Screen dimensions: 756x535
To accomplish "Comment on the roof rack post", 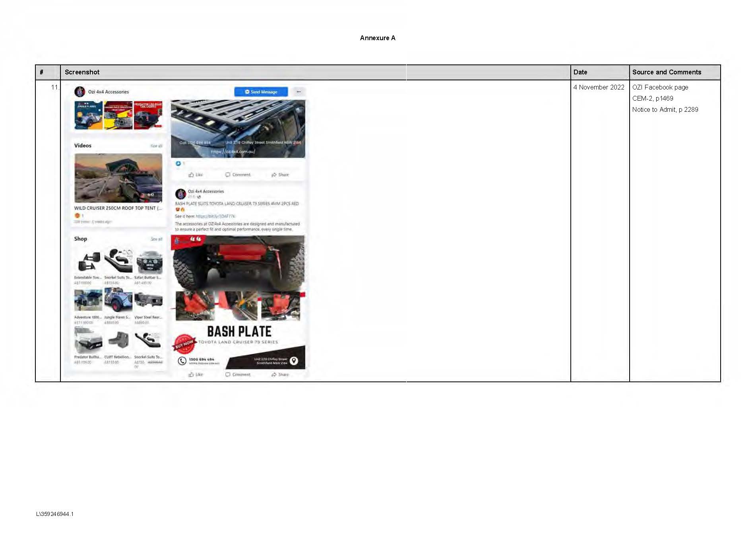I will (x=238, y=175).
